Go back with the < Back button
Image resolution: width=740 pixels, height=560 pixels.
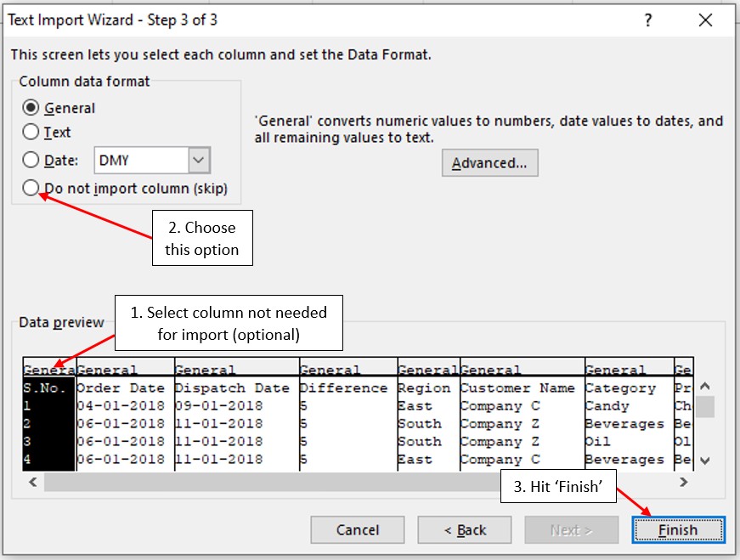[466, 530]
